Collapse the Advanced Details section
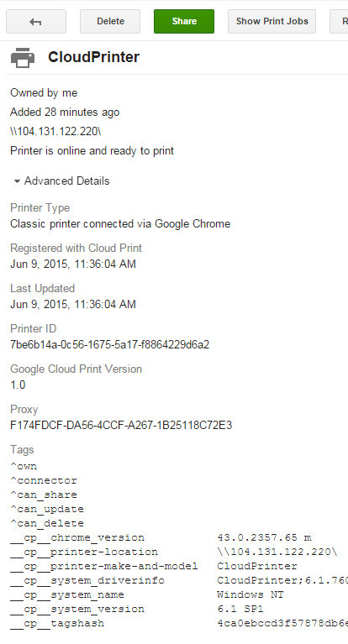Viewport: 348px width, 644px height. [61, 181]
